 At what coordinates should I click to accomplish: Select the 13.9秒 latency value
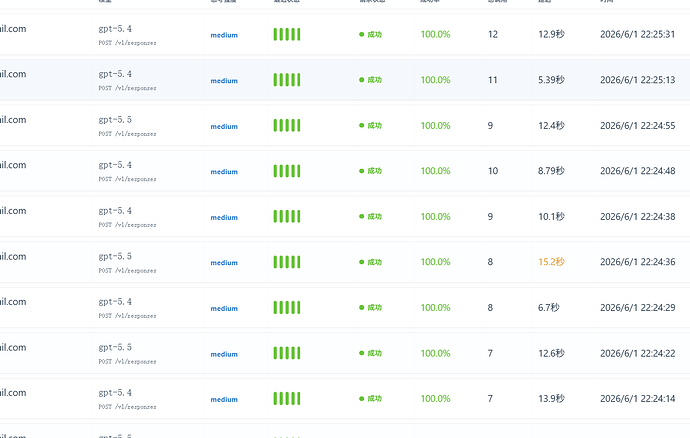(x=551, y=399)
